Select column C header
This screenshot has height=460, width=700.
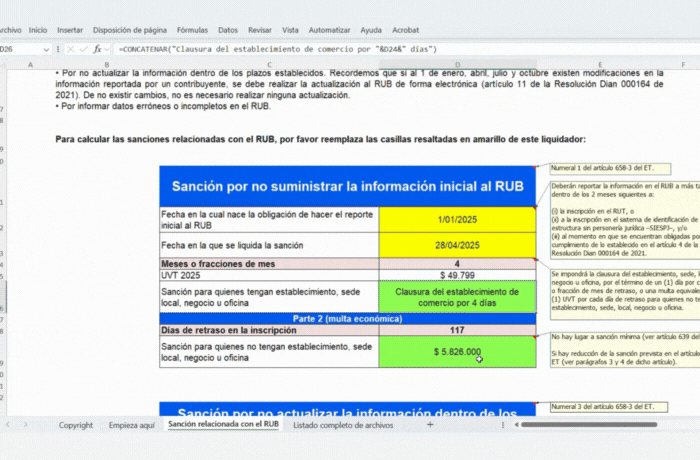(x=269, y=65)
